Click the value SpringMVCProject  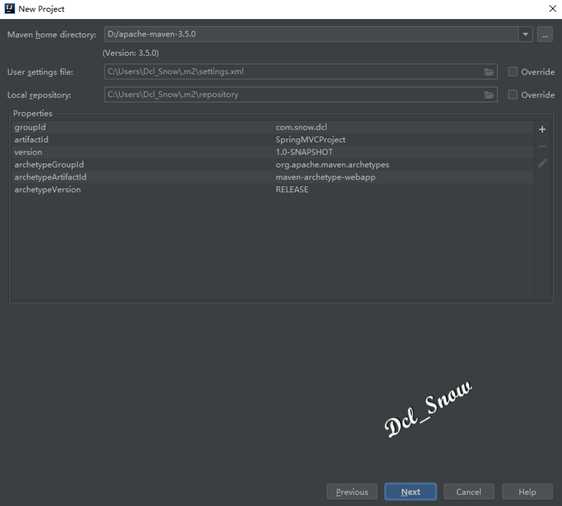(310, 140)
